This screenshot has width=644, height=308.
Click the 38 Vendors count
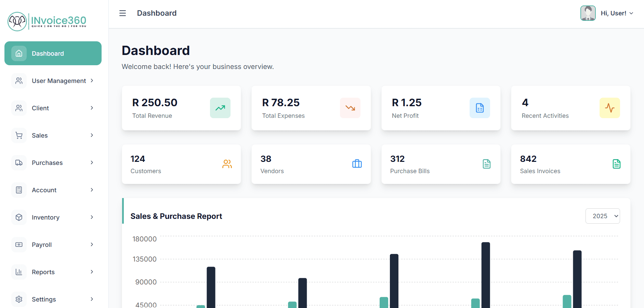point(266,159)
